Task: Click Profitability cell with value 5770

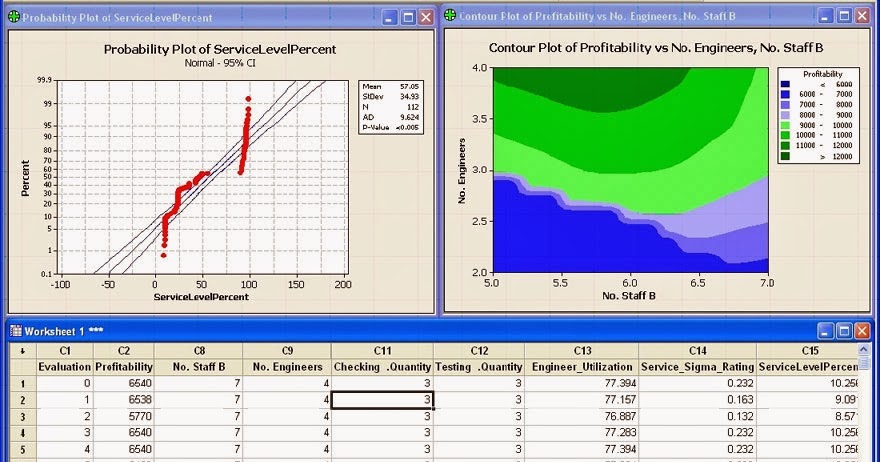Action: (x=123, y=417)
